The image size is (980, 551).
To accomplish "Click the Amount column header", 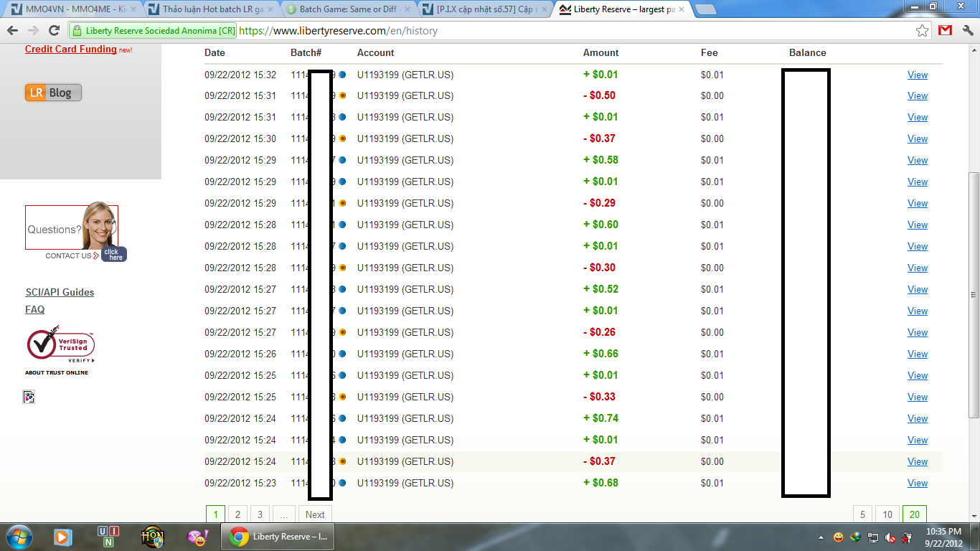I will tap(601, 52).
